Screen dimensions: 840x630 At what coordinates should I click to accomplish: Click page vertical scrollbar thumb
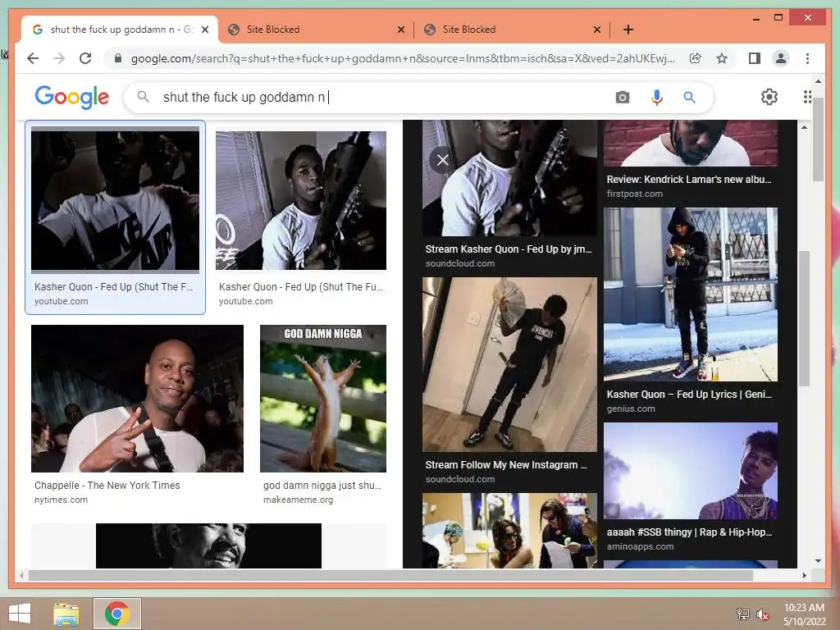pyautogui.click(x=818, y=139)
